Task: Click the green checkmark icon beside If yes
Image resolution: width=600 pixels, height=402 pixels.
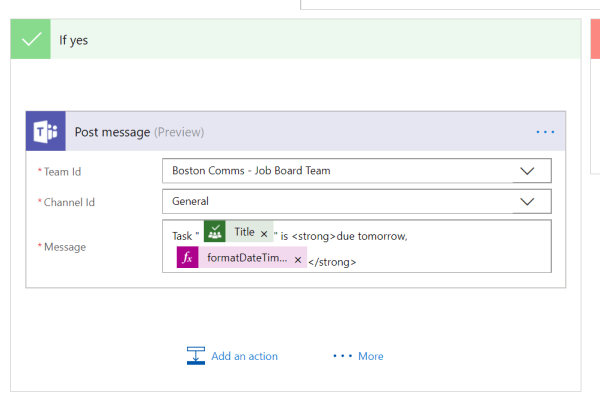Action: (30, 39)
